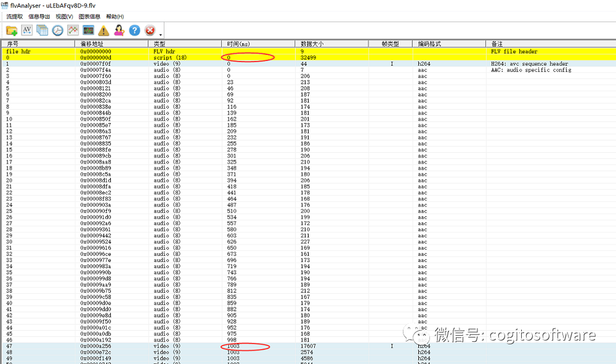Click the AV toolbar icon
The width and height of the screenshot is (616, 364).
[x=26, y=30]
